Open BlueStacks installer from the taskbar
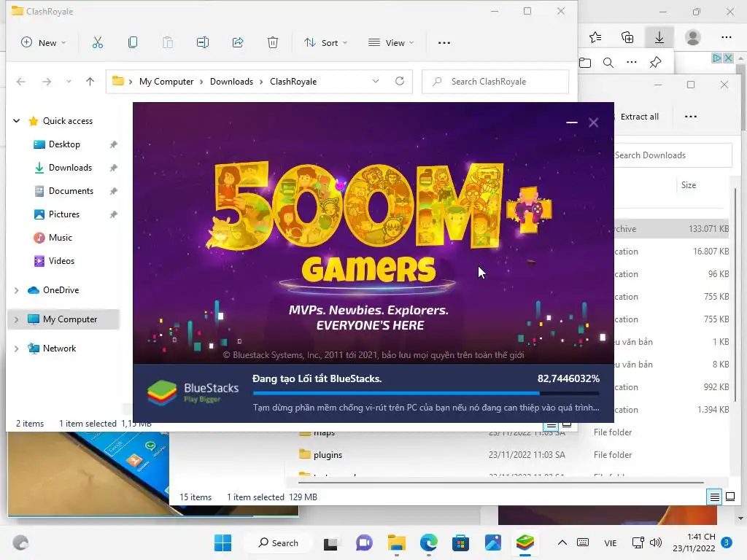This screenshot has width=747, height=560. (525, 542)
